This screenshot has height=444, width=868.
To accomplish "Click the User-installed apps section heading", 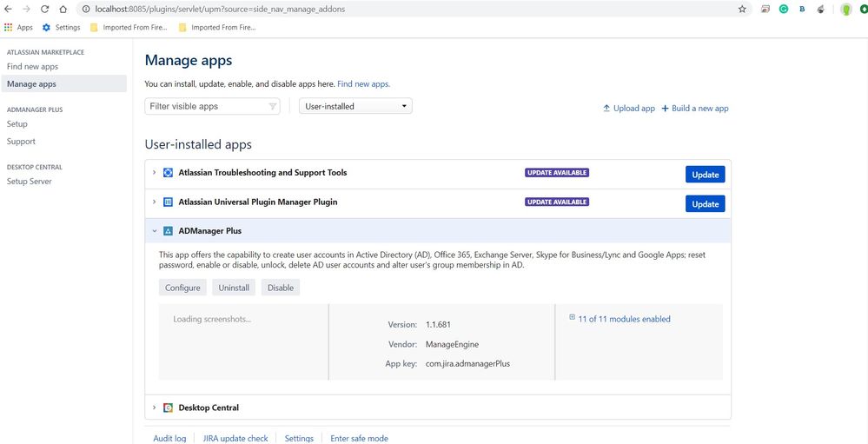I will click(x=198, y=144).
